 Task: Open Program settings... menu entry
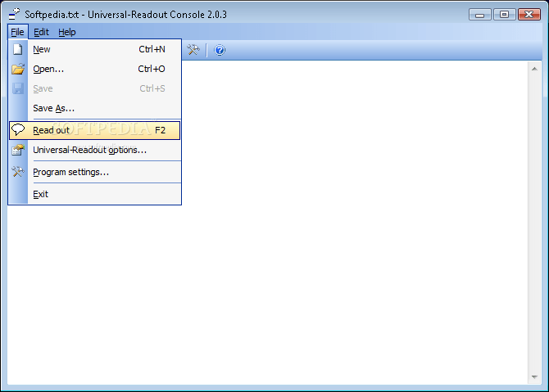point(94,172)
